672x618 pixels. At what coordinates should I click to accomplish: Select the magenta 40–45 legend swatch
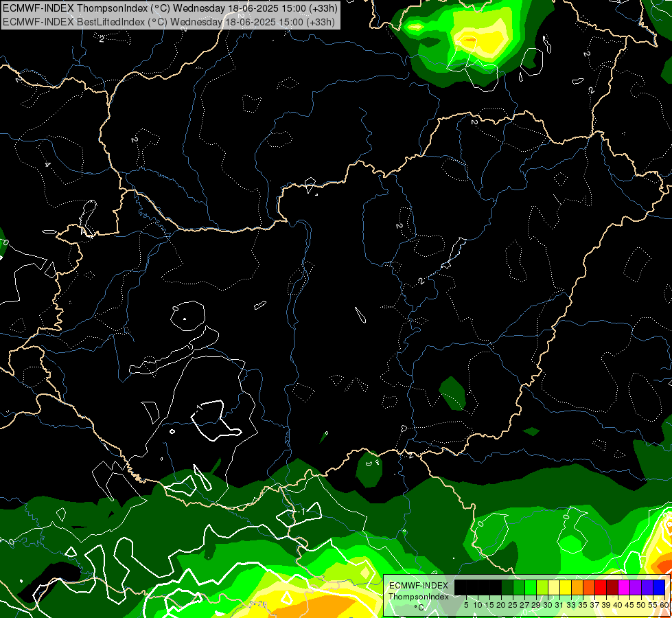tap(624, 587)
